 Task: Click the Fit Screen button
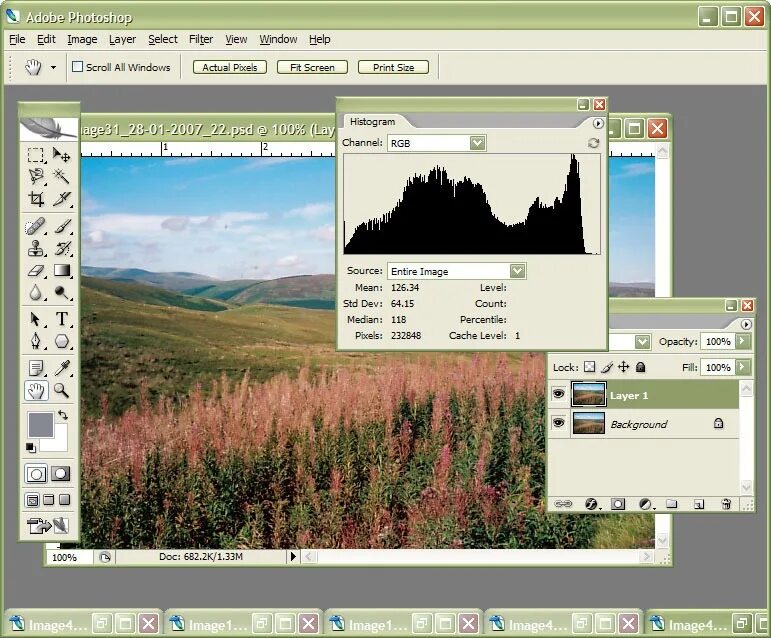pyautogui.click(x=312, y=67)
